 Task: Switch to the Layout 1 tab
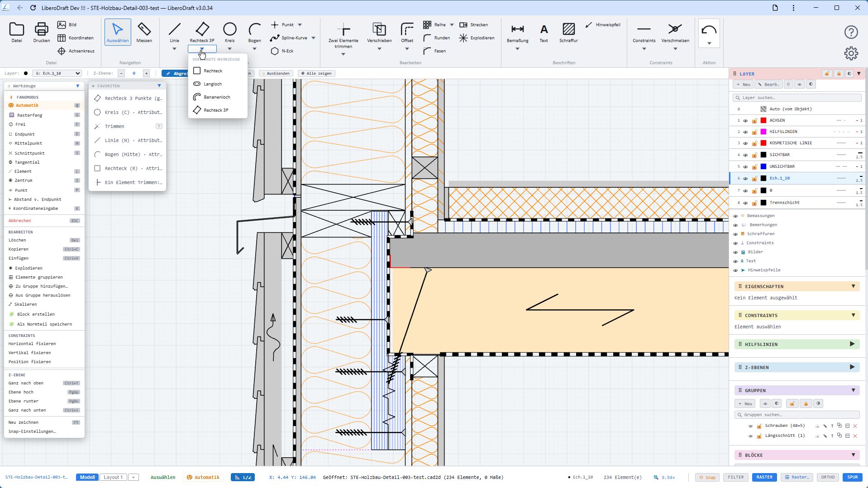(113, 477)
